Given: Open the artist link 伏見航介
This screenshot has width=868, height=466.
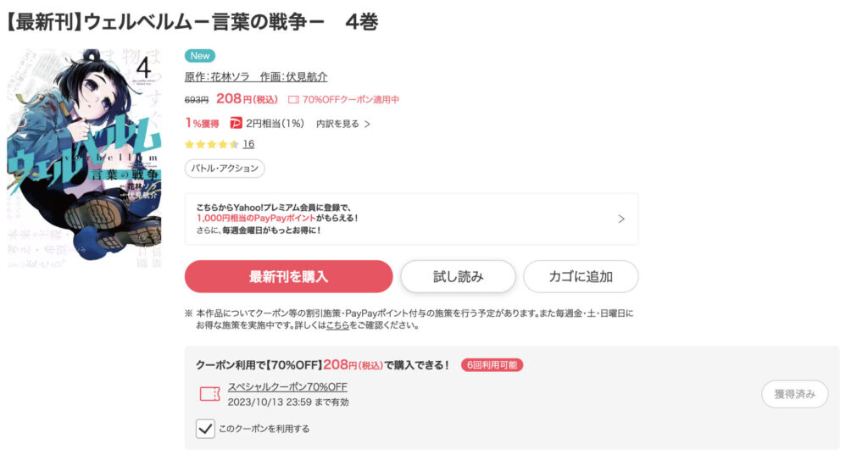Looking at the screenshot, I should (x=306, y=77).
